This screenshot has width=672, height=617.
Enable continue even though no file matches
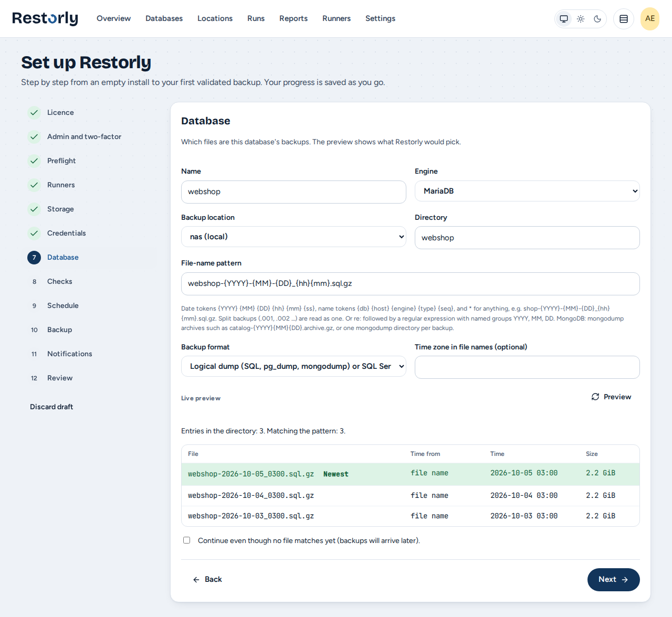pyautogui.click(x=186, y=540)
